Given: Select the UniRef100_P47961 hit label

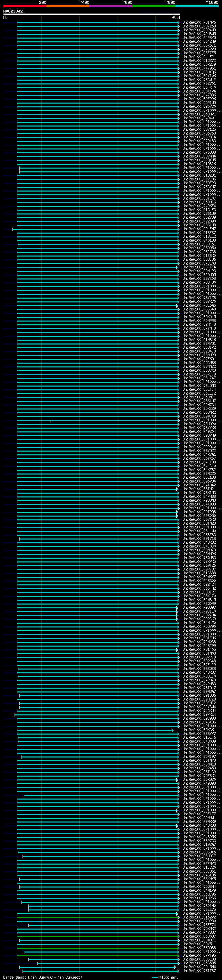Looking at the screenshot, I should pos(199,68).
